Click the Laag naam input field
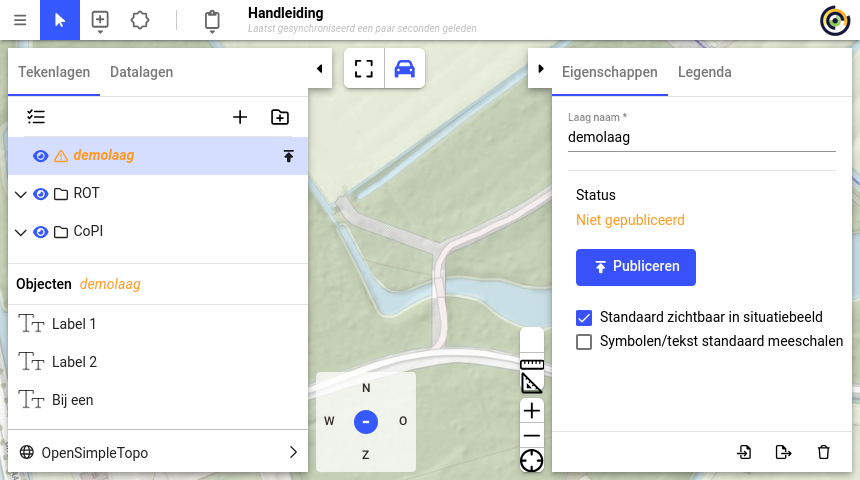This screenshot has width=860, height=480. (x=701, y=137)
